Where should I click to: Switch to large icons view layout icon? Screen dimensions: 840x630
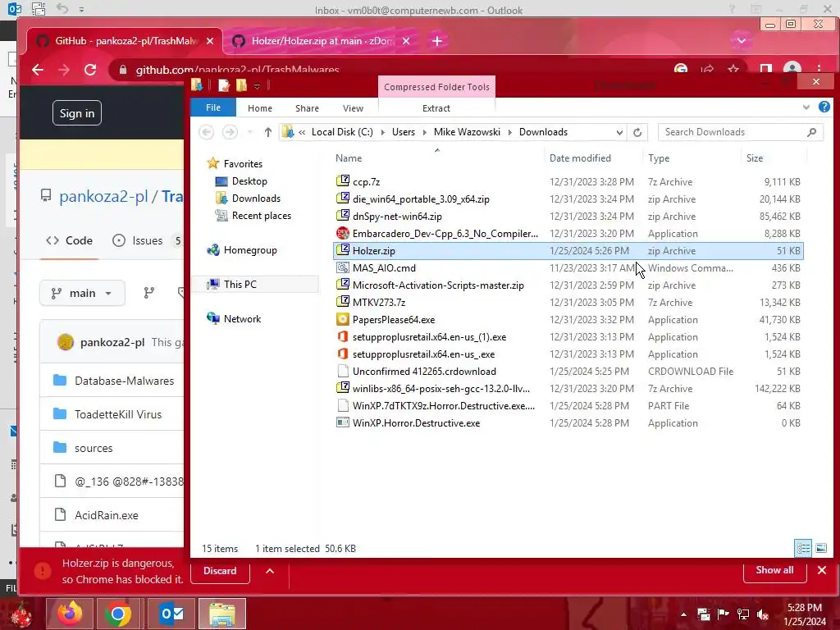[x=820, y=548]
